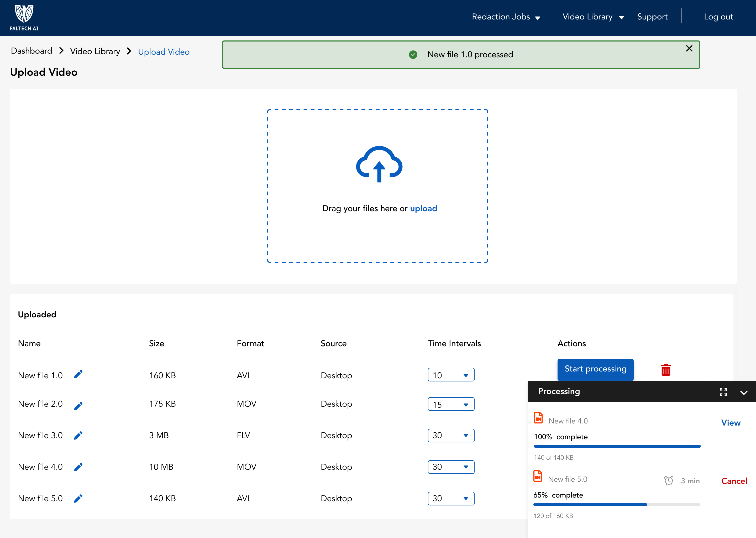Screen dimensions: 756x538
Task: Open the Redaction Jobs menu
Action: click(506, 17)
